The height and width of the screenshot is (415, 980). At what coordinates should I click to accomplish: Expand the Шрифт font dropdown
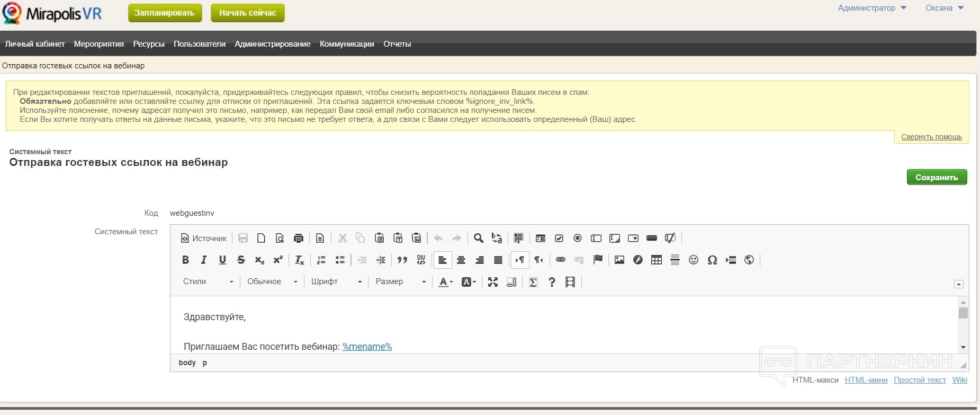[336, 281]
